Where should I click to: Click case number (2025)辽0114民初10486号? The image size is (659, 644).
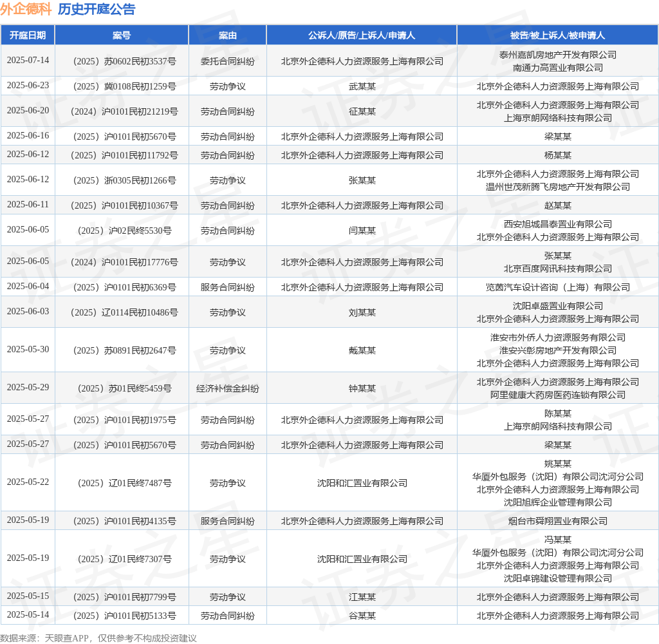pos(124,312)
